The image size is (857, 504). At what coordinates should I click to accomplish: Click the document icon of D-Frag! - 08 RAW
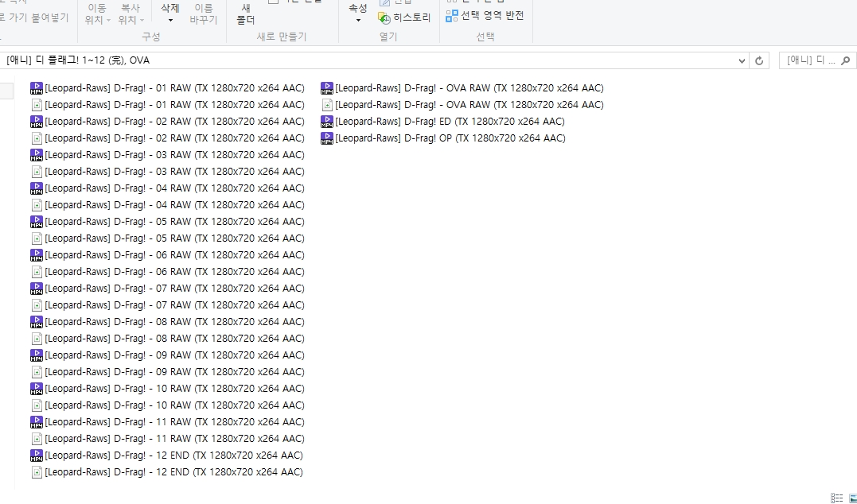click(x=37, y=339)
